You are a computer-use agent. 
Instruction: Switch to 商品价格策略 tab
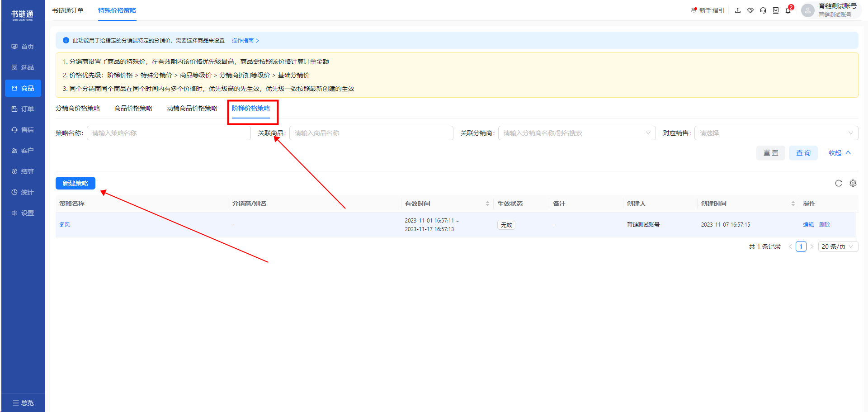(133, 108)
